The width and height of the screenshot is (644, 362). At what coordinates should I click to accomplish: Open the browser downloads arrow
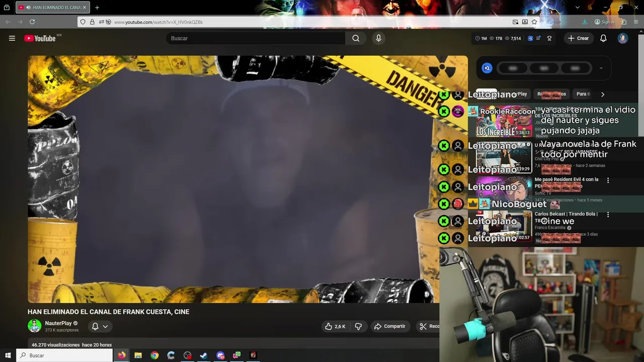point(585,22)
